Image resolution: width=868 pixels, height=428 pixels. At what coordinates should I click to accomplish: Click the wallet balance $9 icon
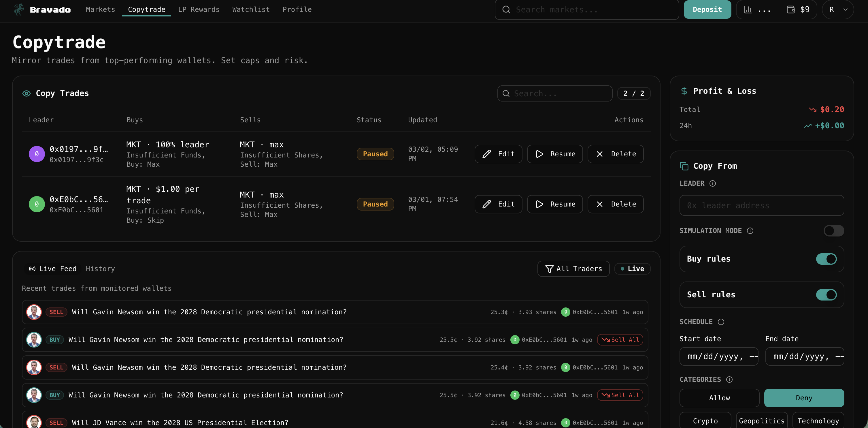(790, 10)
